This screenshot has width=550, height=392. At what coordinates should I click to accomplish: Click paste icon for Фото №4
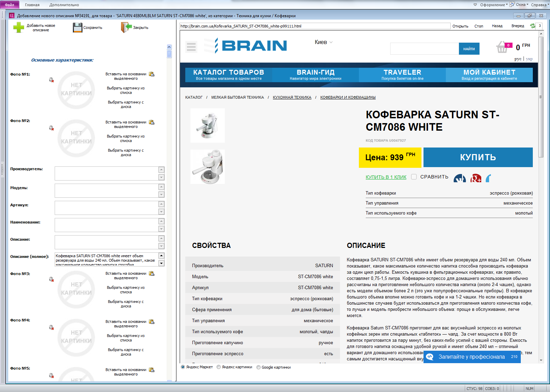coord(152,322)
